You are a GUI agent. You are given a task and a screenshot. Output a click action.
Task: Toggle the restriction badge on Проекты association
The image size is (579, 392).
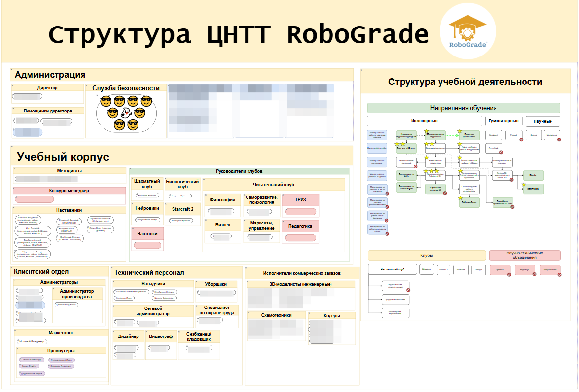(x=509, y=274)
